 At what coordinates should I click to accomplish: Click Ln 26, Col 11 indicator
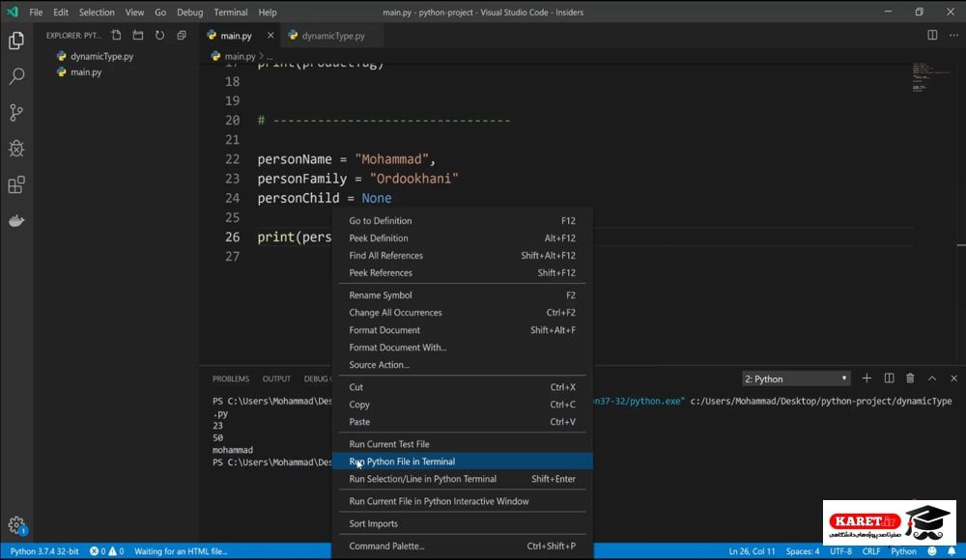pos(752,551)
